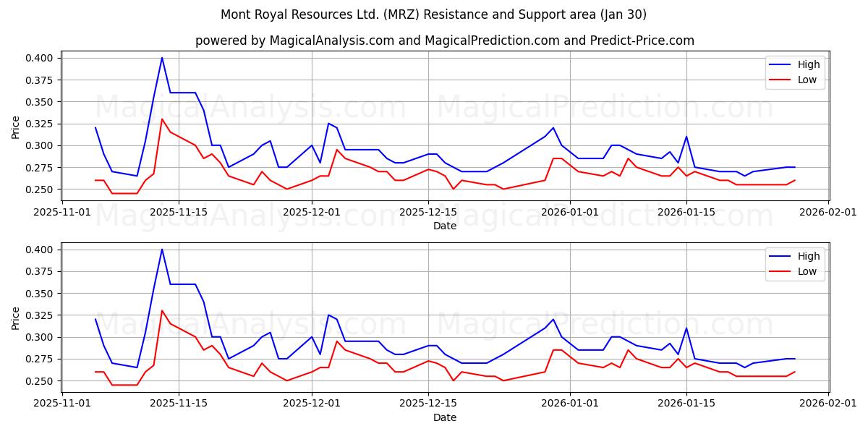
Task: Click the 0.275 y-axis tick of the upper chart
Action: (41, 168)
